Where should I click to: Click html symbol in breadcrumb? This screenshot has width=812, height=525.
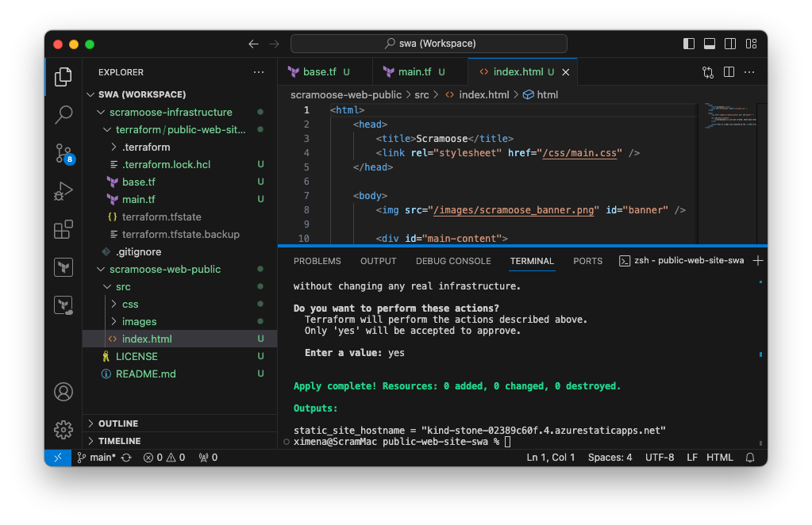click(x=541, y=94)
